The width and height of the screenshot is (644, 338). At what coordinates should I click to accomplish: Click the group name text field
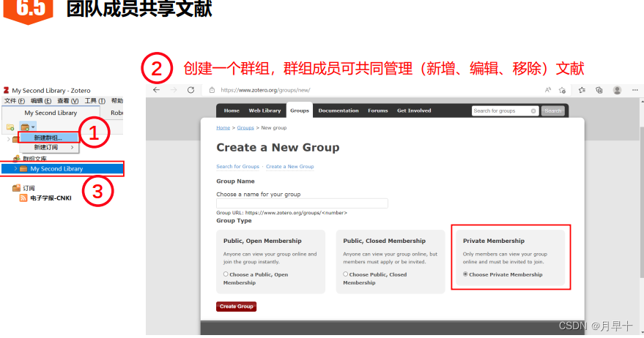tap(302, 203)
